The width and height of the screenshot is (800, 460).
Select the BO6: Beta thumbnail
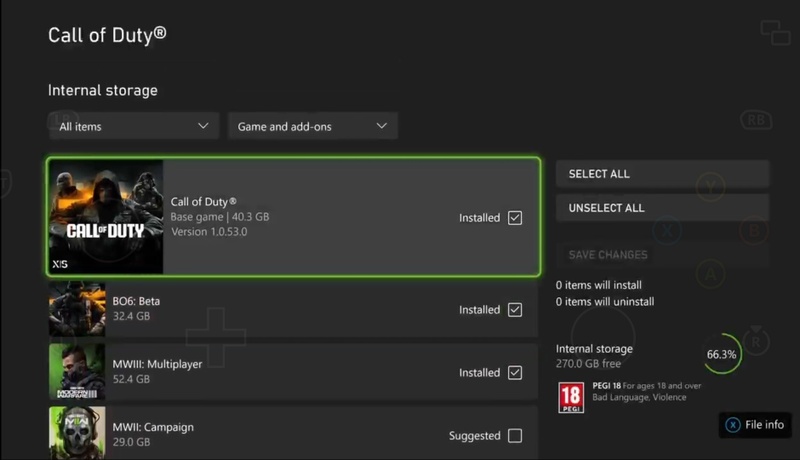point(77,309)
